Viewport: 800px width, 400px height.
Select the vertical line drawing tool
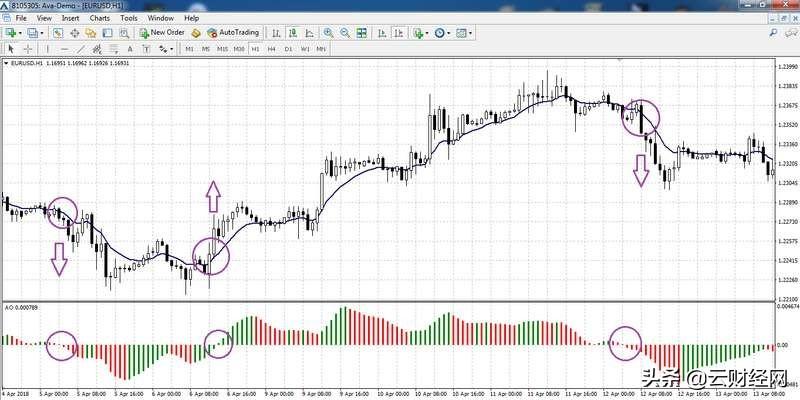pyautogui.click(x=47, y=49)
